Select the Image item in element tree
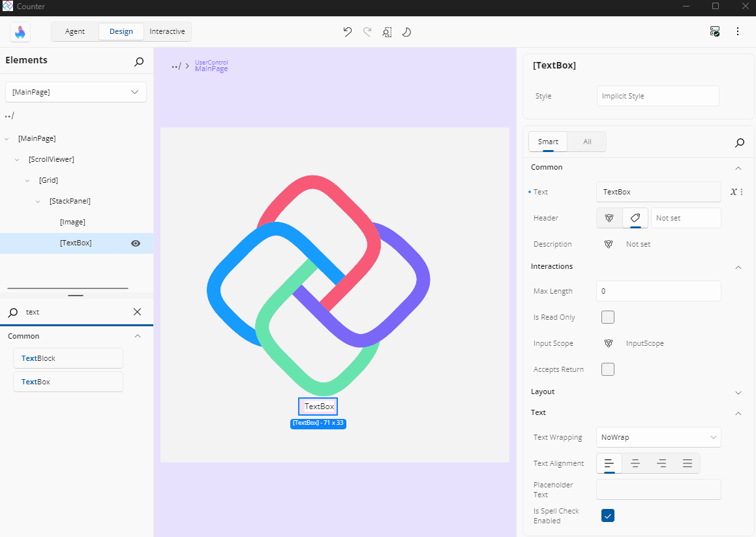The image size is (756, 537). tap(72, 222)
